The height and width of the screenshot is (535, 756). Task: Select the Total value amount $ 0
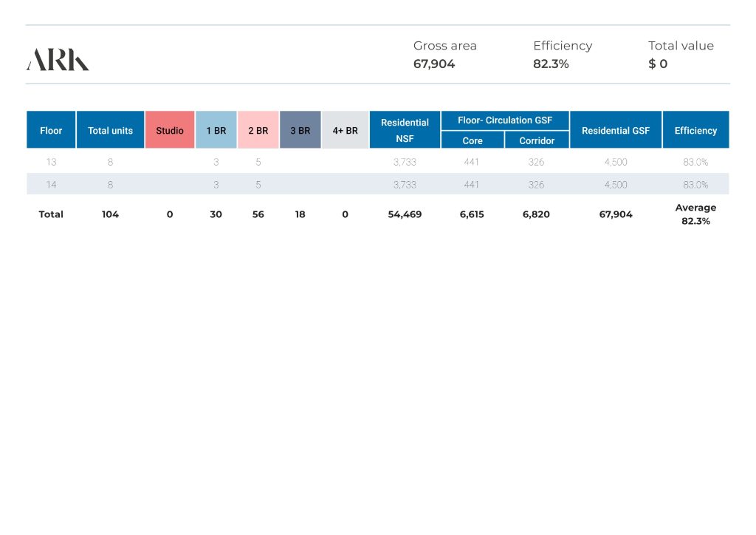tap(658, 64)
